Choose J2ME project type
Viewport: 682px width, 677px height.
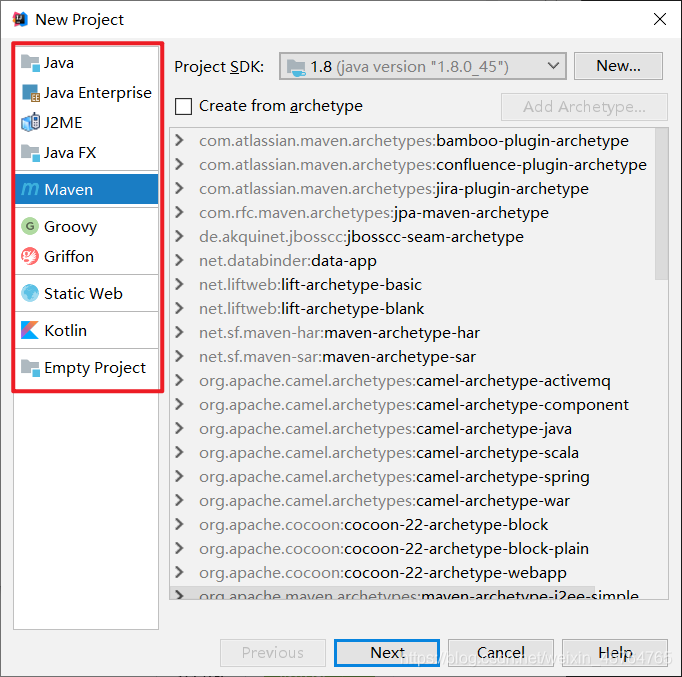(x=87, y=123)
